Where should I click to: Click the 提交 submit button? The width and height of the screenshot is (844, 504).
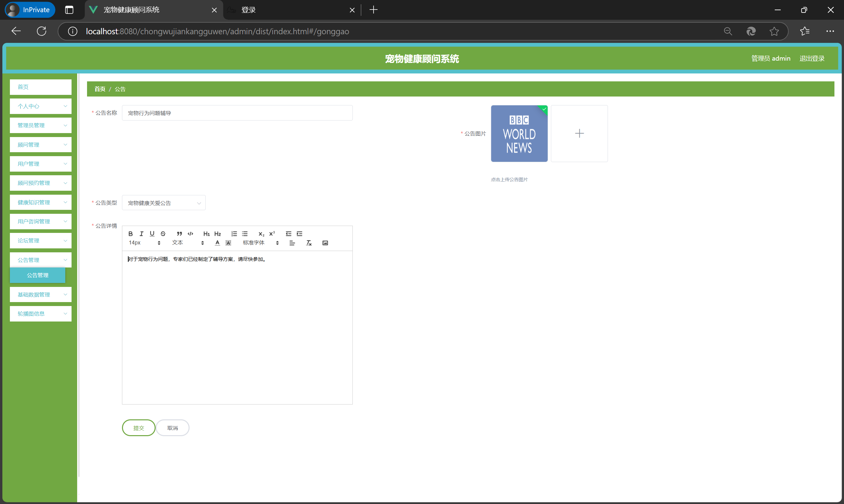pyautogui.click(x=138, y=428)
